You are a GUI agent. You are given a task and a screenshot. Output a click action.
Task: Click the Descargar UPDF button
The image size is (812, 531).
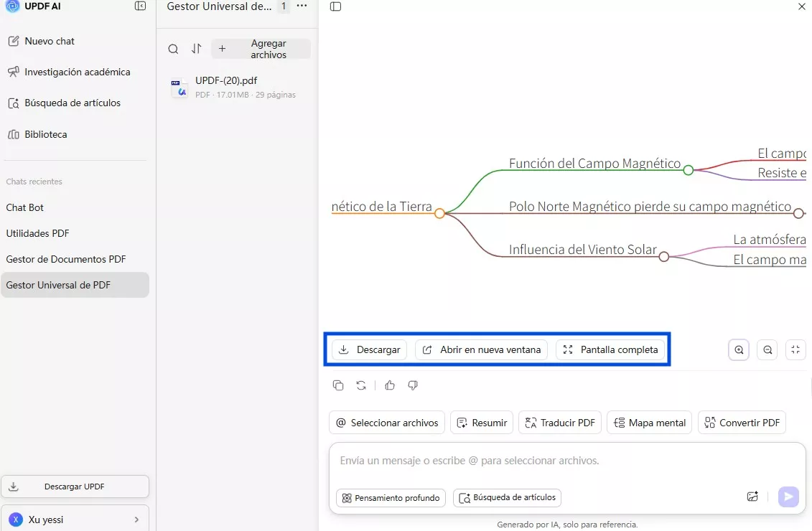75,487
